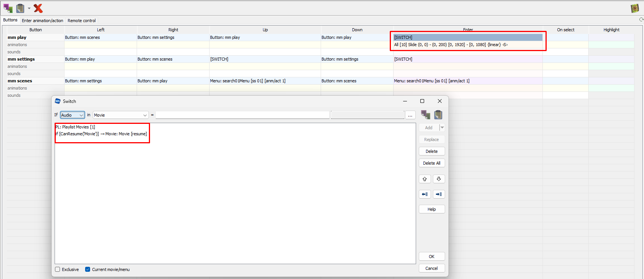This screenshot has width=644, height=279.
Task: Select the mm scenes Enter cell 'Menu: search01Menu'
Action: (468, 81)
